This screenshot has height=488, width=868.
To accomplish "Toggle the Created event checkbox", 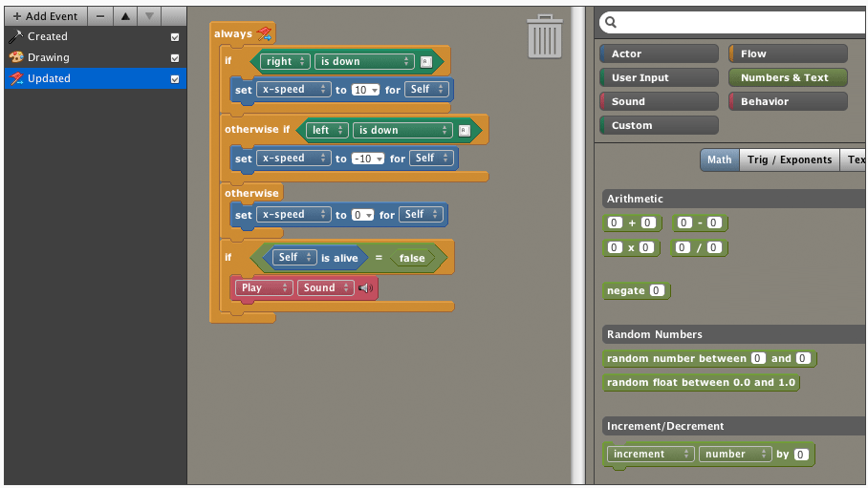I will (x=175, y=37).
